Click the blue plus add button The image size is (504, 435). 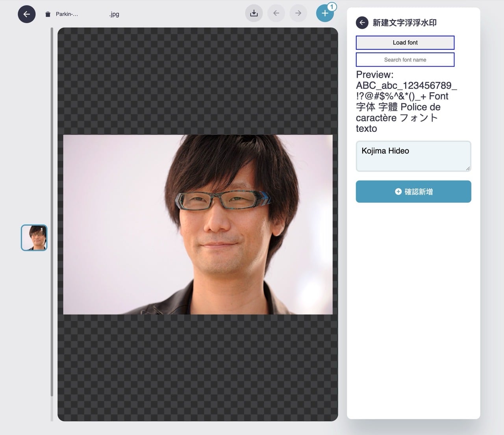point(324,13)
